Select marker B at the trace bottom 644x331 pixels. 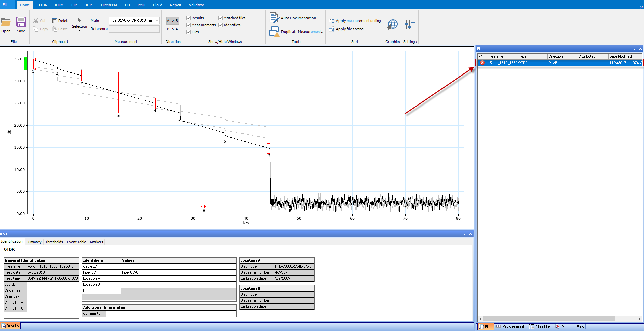(290, 211)
